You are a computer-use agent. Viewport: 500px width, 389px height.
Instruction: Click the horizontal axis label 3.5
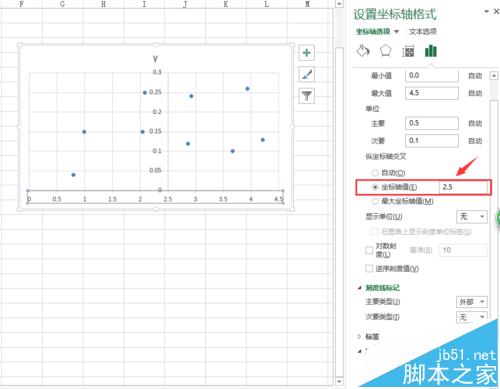pyautogui.click(x=223, y=199)
